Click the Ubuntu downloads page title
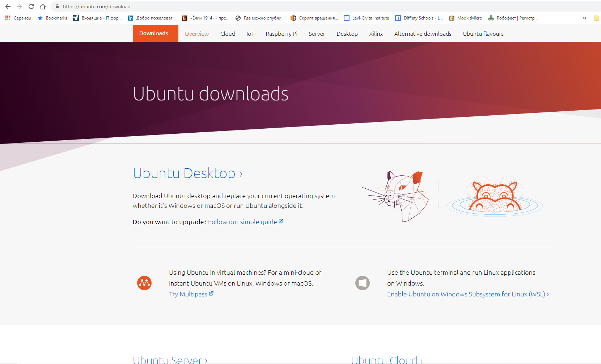 click(x=211, y=94)
